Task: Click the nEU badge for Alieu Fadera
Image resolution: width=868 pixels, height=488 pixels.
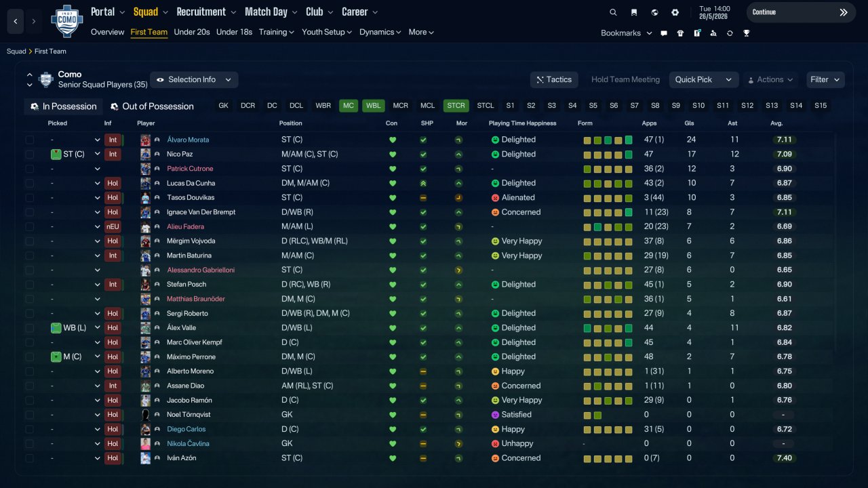Action: tap(113, 226)
